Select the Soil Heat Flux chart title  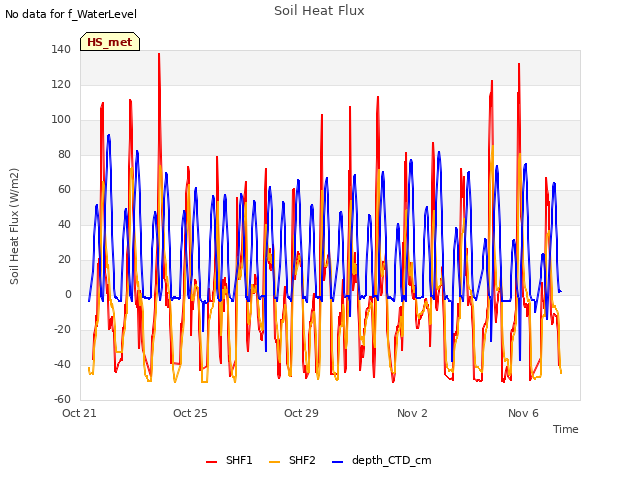coord(319,11)
